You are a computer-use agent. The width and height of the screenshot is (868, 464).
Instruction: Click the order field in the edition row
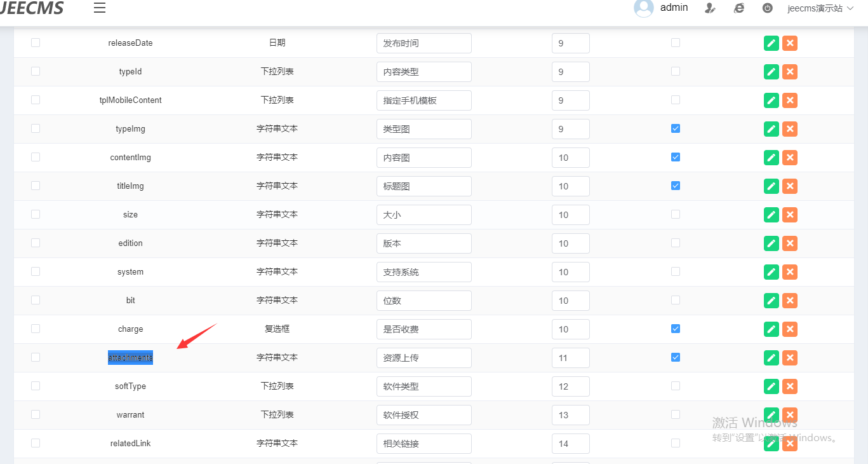571,243
